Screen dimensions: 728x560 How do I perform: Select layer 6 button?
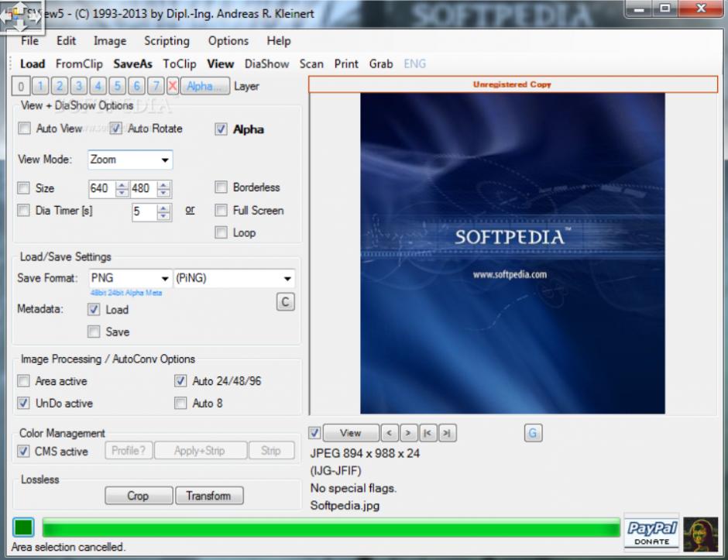[x=136, y=86]
